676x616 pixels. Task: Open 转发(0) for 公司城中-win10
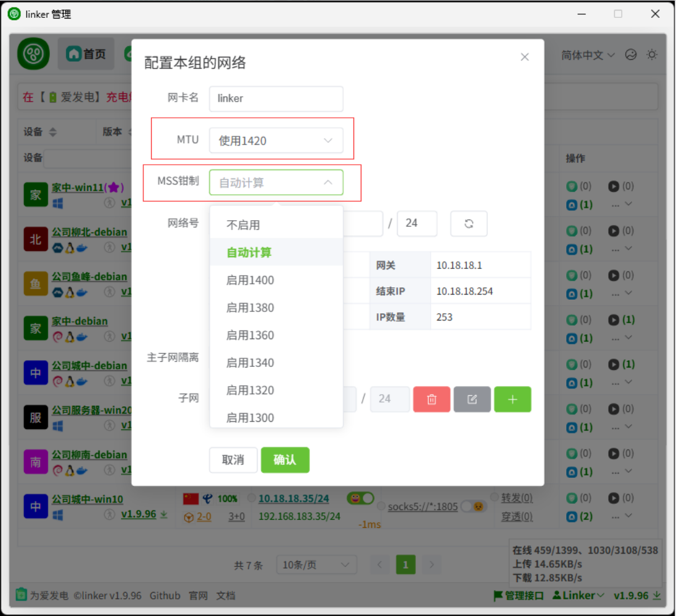click(x=516, y=498)
